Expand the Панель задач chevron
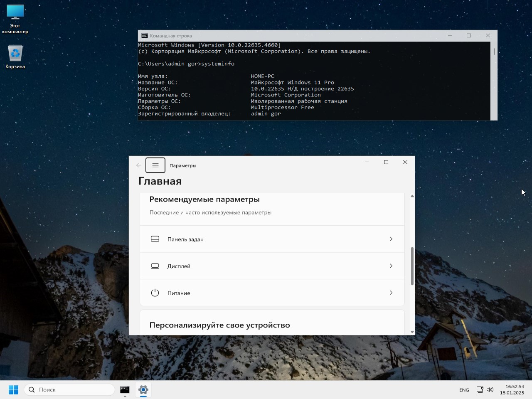The height and width of the screenshot is (399, 532). (391, 239)
